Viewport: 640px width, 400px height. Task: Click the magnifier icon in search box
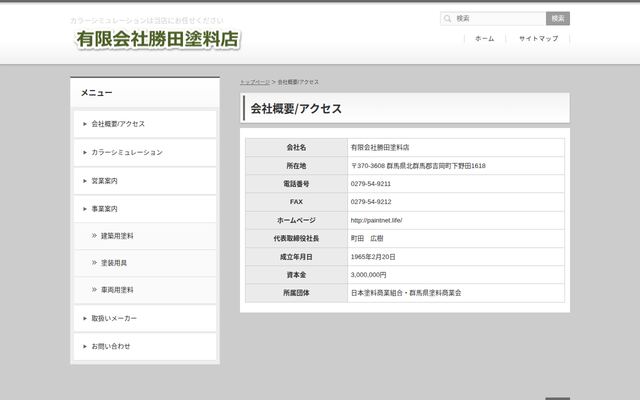tap(447, 18)
